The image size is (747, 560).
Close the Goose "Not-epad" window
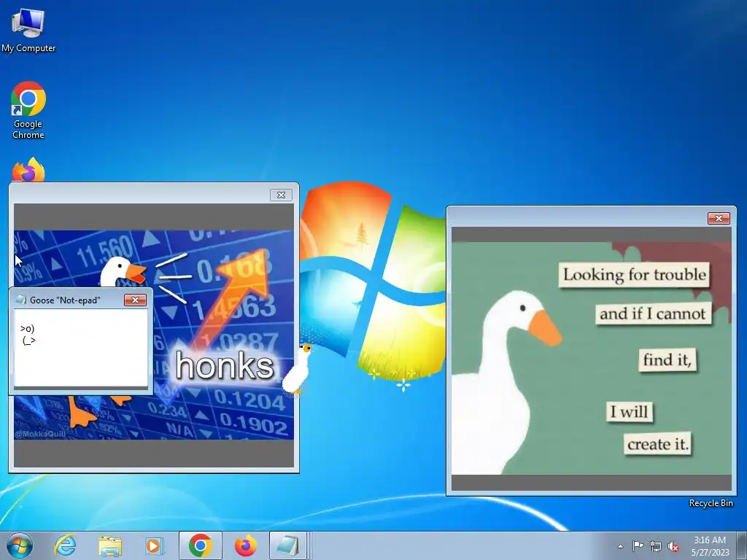(x=135, y=300)
